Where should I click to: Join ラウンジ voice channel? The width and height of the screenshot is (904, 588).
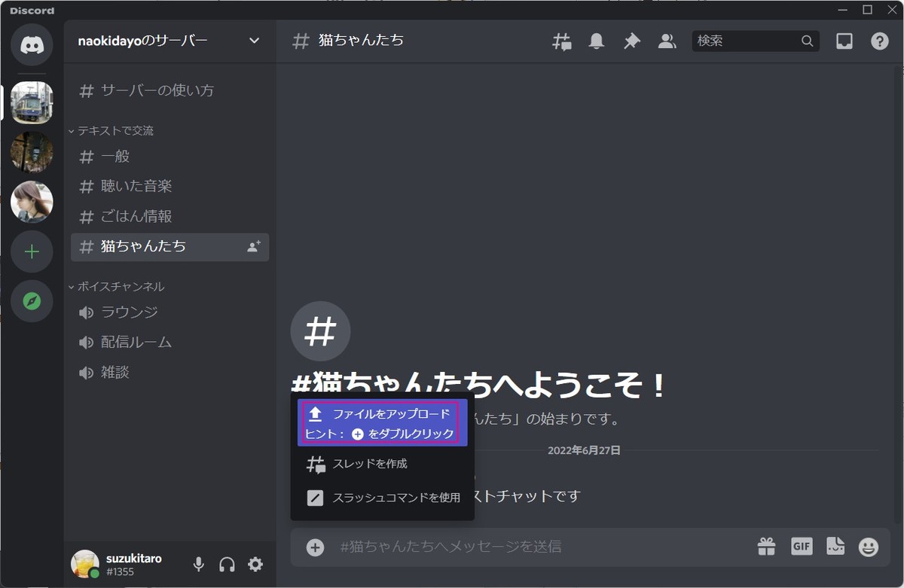point(169,312)
